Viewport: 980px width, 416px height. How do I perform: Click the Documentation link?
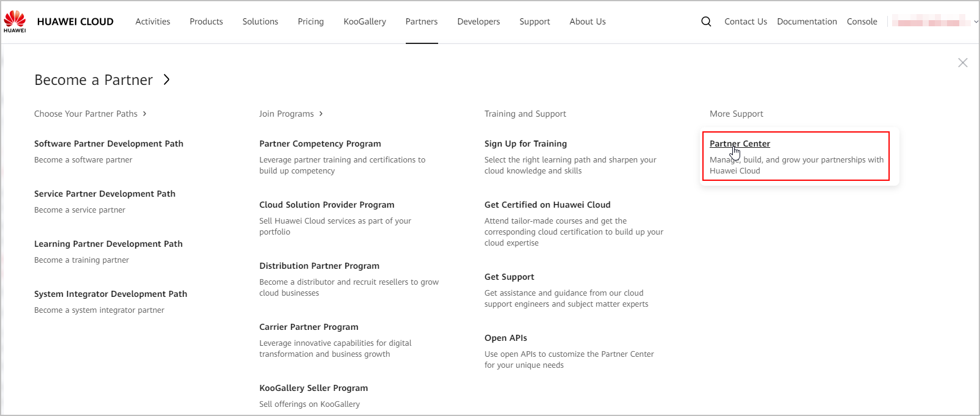click(807, 21)
